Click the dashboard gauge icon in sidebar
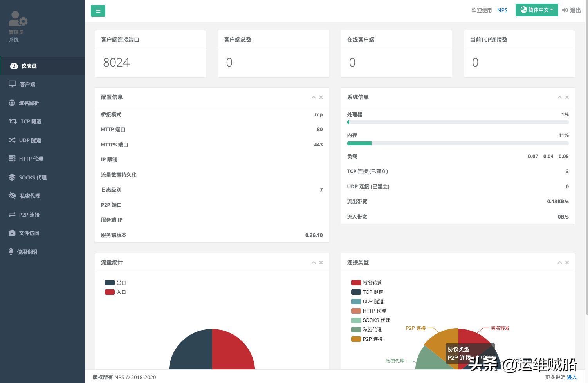The image size is (588, 383). coord(14,66)
